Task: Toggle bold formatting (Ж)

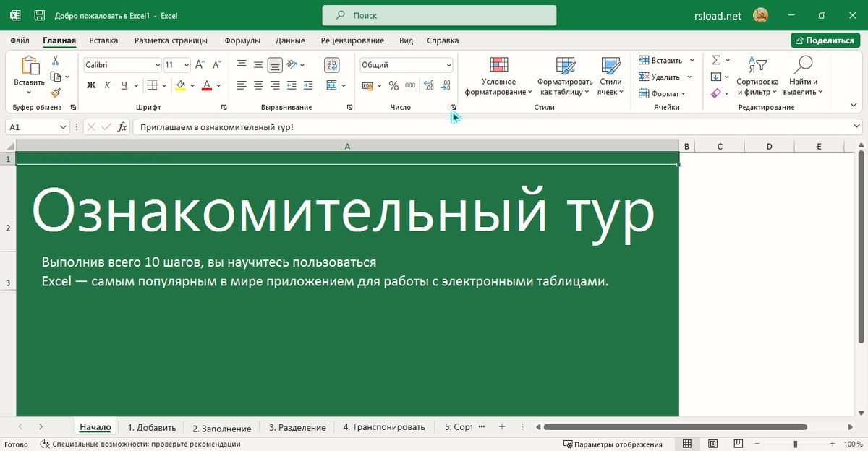Action: [91, 85]
